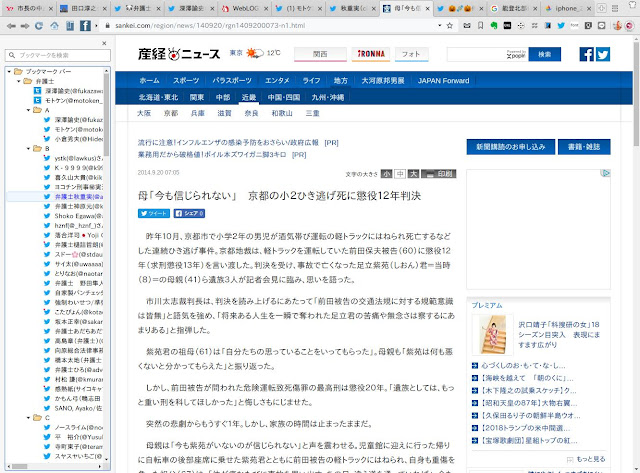The image size is (640, 473).
Task: Click the Twitter extension icon in toolbar
Action: pos(561,26)
